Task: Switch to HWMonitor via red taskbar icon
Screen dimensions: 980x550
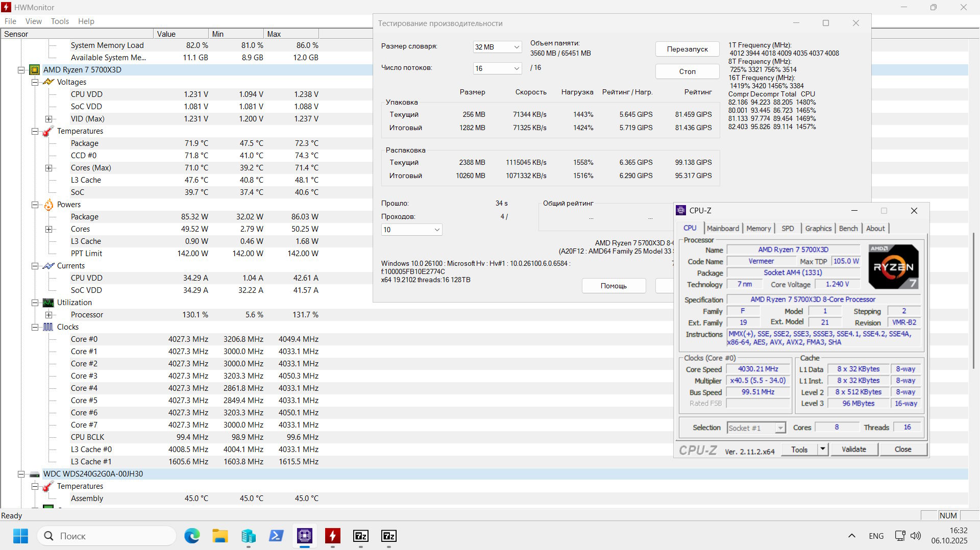Action: [333, 536]
